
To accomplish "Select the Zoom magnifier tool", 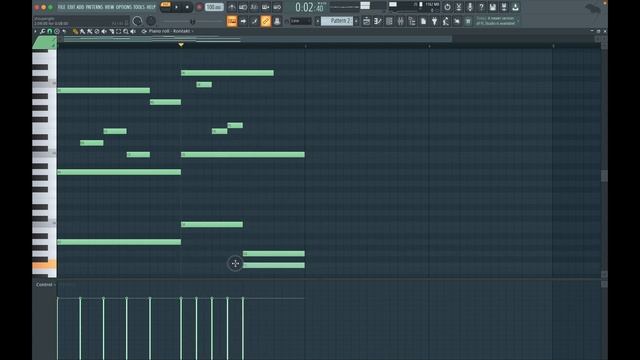I will coord(126,31).
